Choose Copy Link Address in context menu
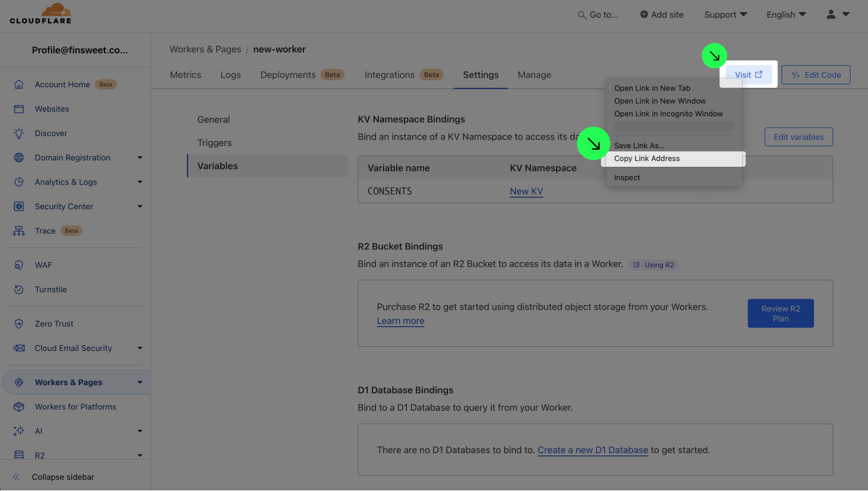Screen dimensions: 868x491 673,159
